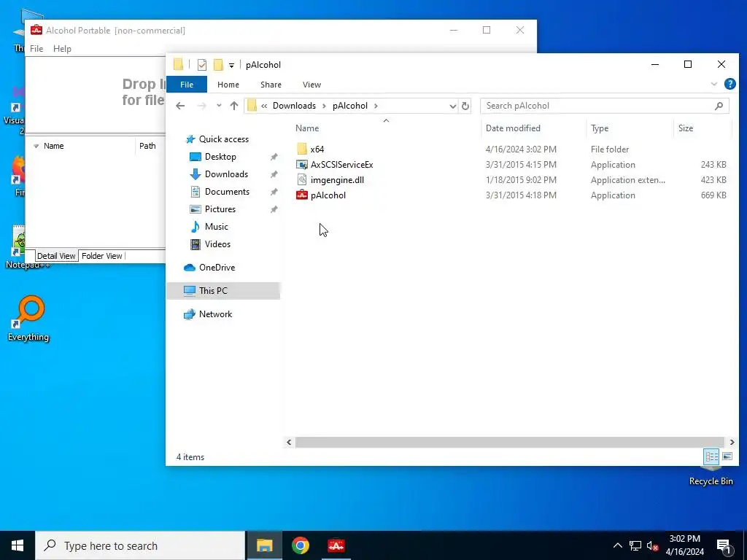Open the pAlcohol application file
This screenshot has height=560, width=747.
[328, 195]
